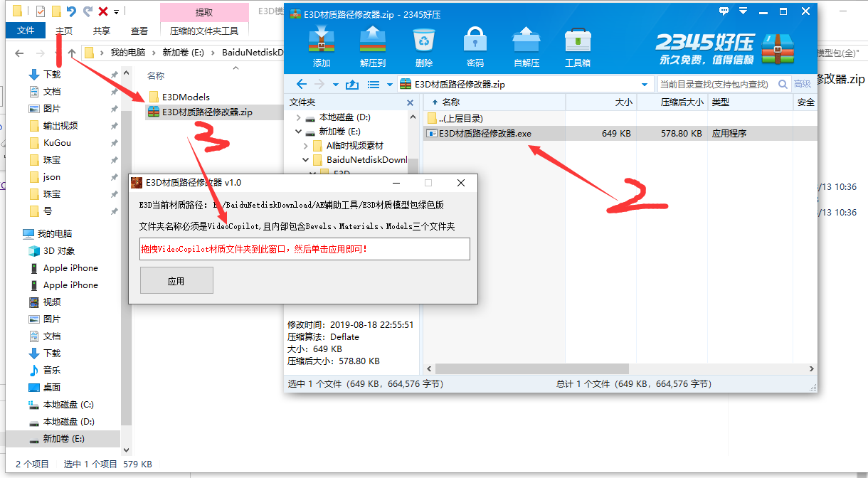Click the 高级 advanced search link
868x478 pixels.
click(802, 84)
